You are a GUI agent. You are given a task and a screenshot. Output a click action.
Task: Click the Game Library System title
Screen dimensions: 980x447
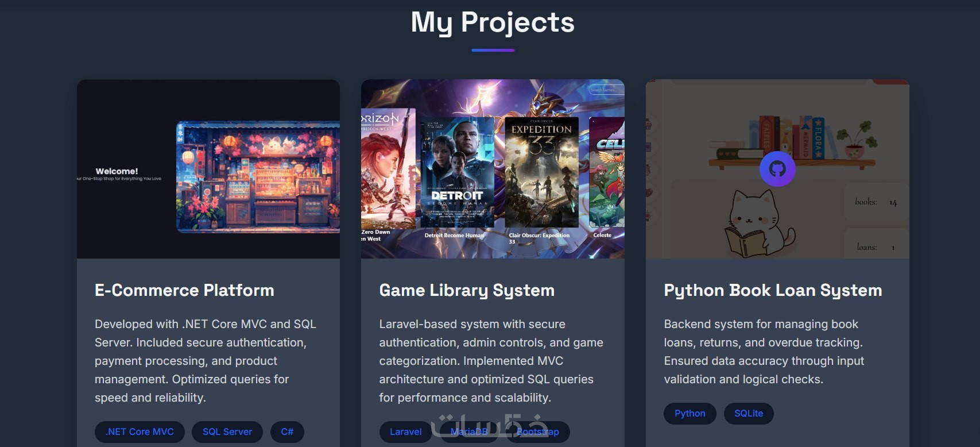[467, 290]
